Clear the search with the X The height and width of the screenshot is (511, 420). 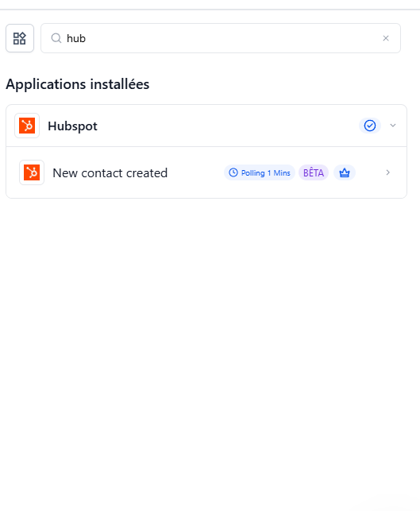click(386, 38)
